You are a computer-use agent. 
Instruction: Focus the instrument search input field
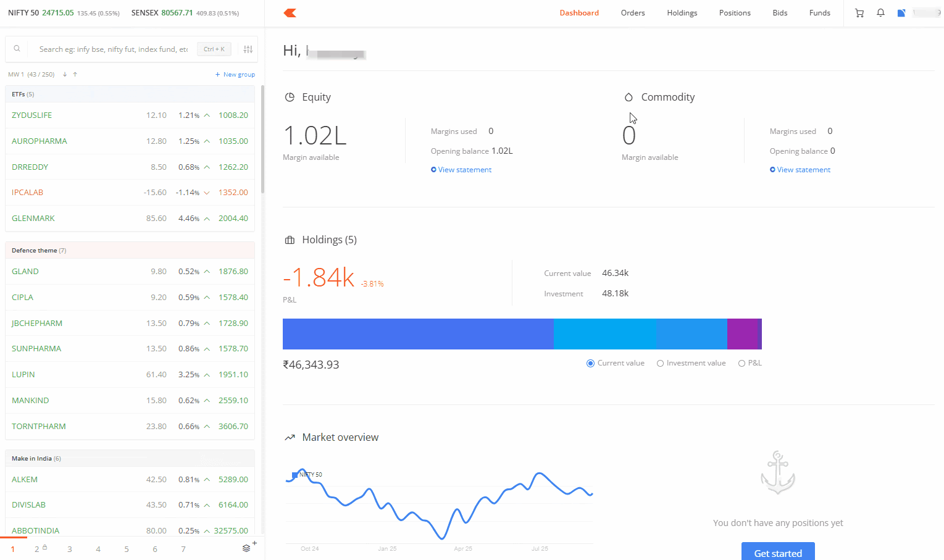click(x=113, y=49)
